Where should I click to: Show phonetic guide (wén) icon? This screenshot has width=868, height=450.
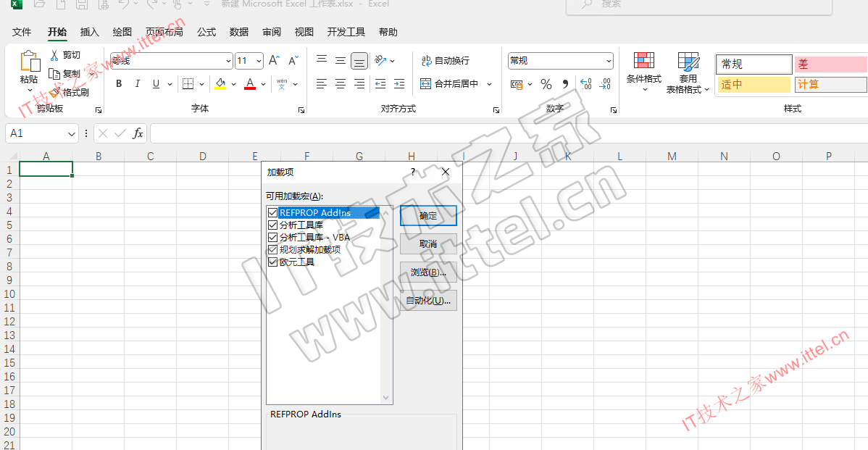282,83
